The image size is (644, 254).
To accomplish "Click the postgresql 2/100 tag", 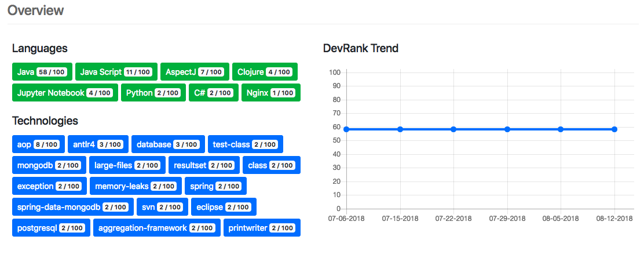I will click(52, 228).
